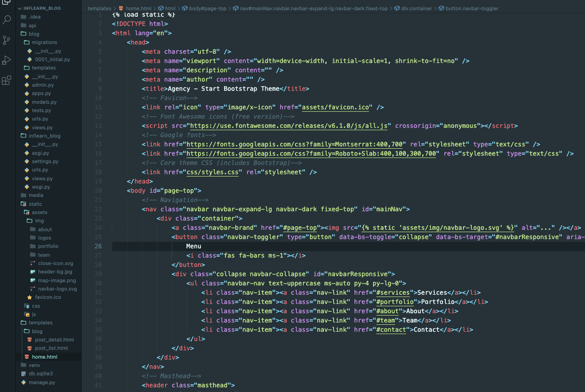Click the star icon beside favicon.ico
The image size is (585, 392).
tap(30, 297)
